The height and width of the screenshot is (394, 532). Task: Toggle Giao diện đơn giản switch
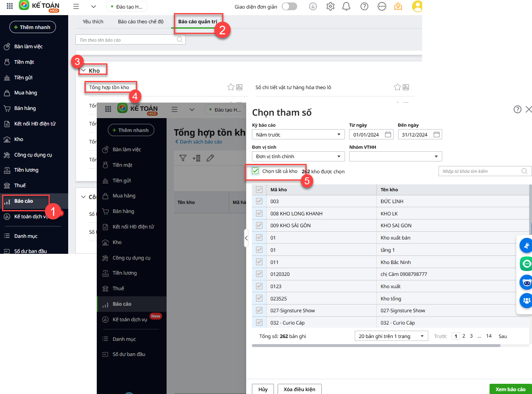tap(289, 7)
